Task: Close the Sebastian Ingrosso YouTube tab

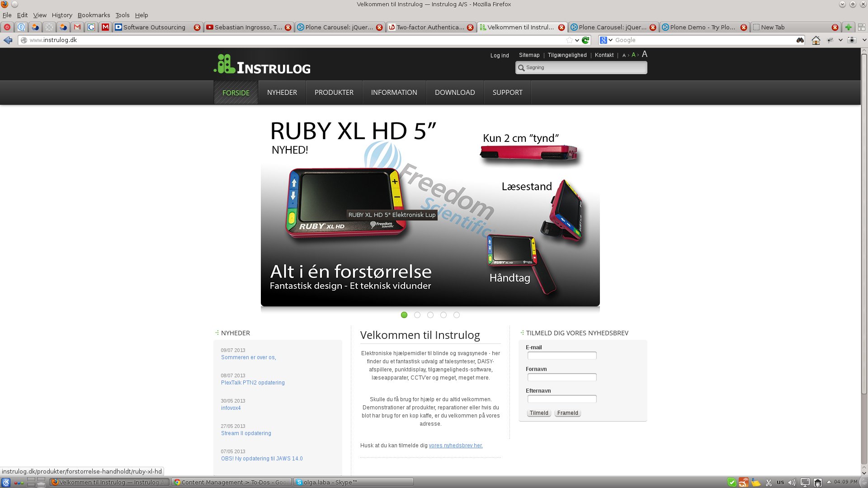Action: click(288, 28)
